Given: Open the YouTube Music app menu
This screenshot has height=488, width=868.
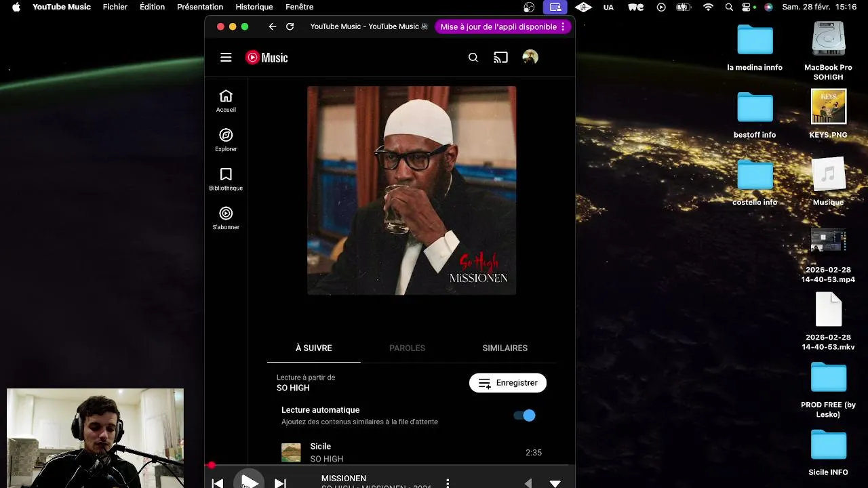Looking at the screenshot, I should click(62, 7).
